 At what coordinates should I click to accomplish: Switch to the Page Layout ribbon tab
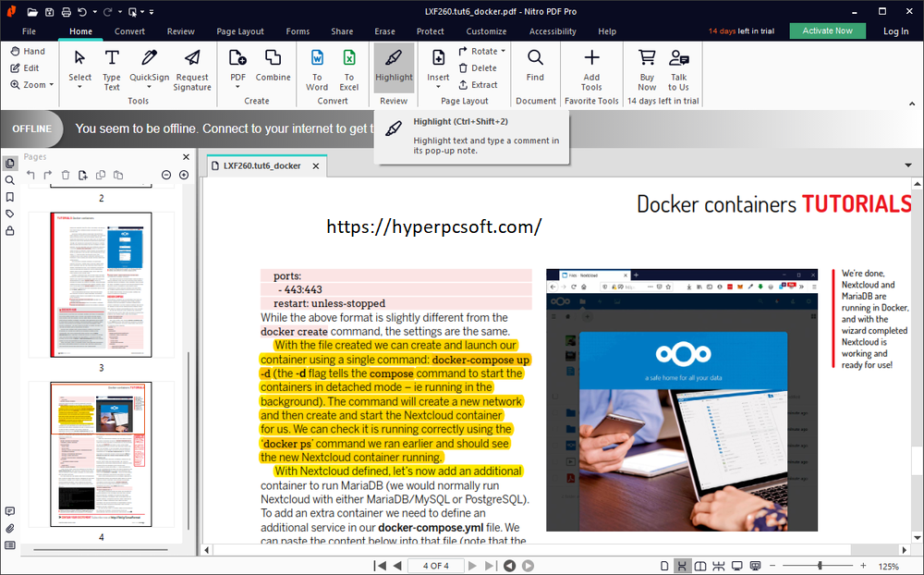(x=240, y=31)
